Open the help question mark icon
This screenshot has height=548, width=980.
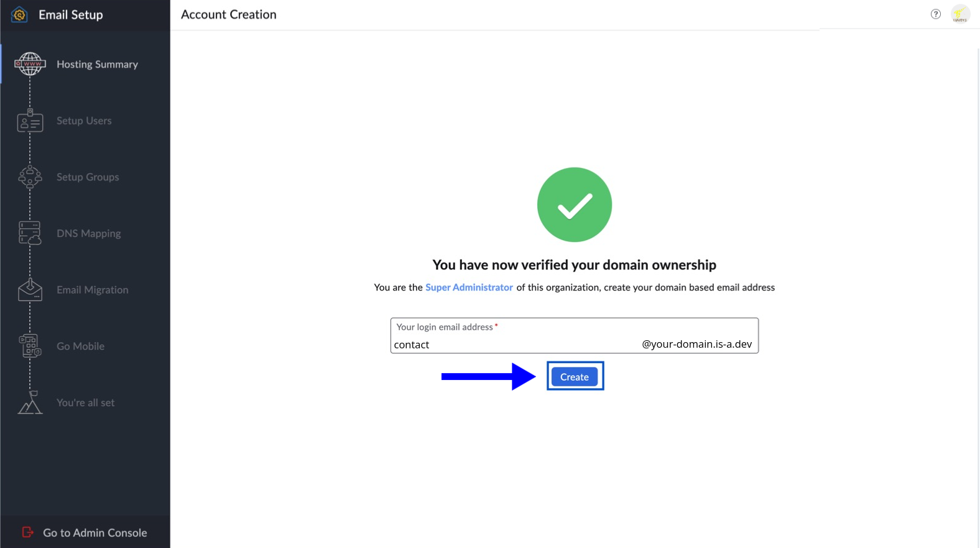click(935, 14)
